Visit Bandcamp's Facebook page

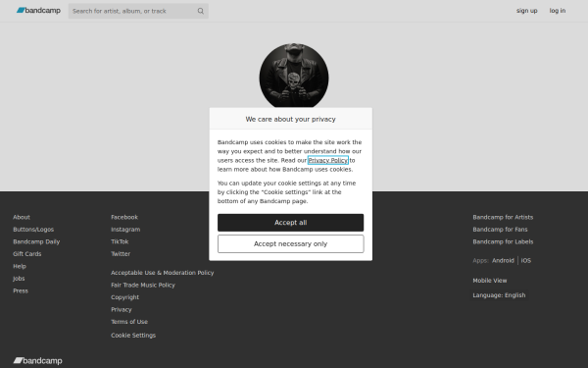[x=124, y=217]
